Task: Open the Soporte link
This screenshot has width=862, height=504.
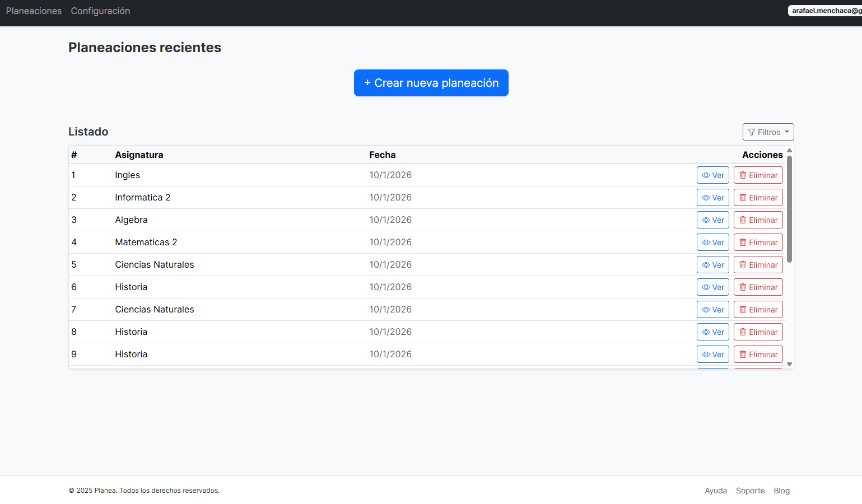Action: pyautogui.click(x=750, y=491)
